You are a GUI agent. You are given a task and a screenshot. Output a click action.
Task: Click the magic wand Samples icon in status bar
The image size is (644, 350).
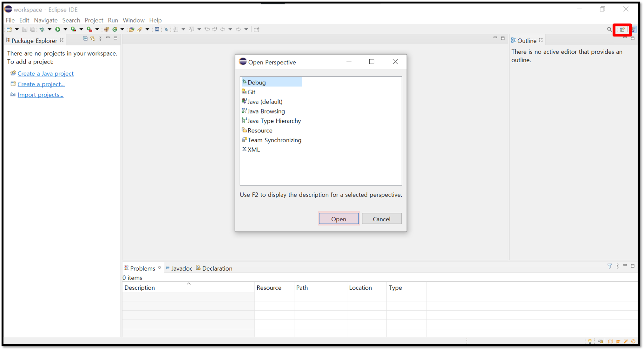pyautogui.click(x=626, y=341)
